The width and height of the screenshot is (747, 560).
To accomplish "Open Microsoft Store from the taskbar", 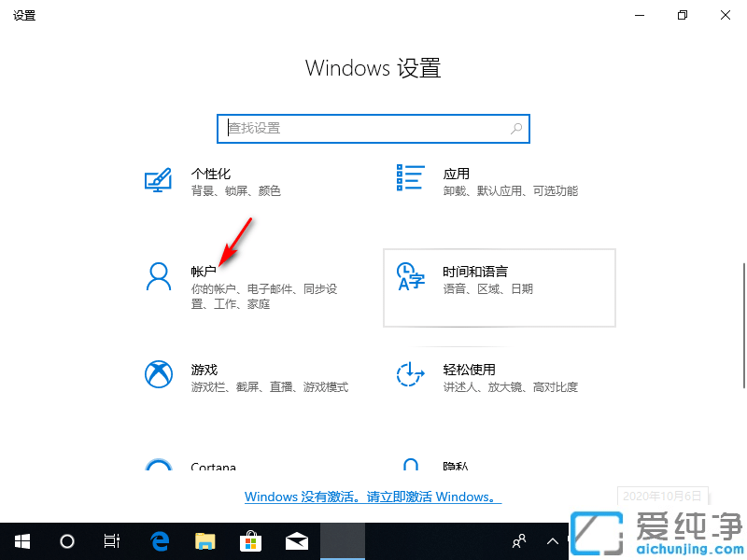I will [250, 541].
